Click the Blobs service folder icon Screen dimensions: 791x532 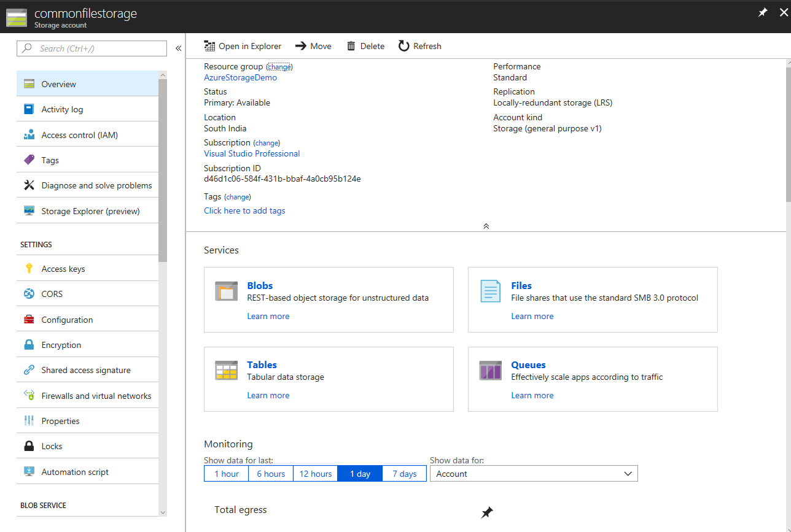point(226,291)
